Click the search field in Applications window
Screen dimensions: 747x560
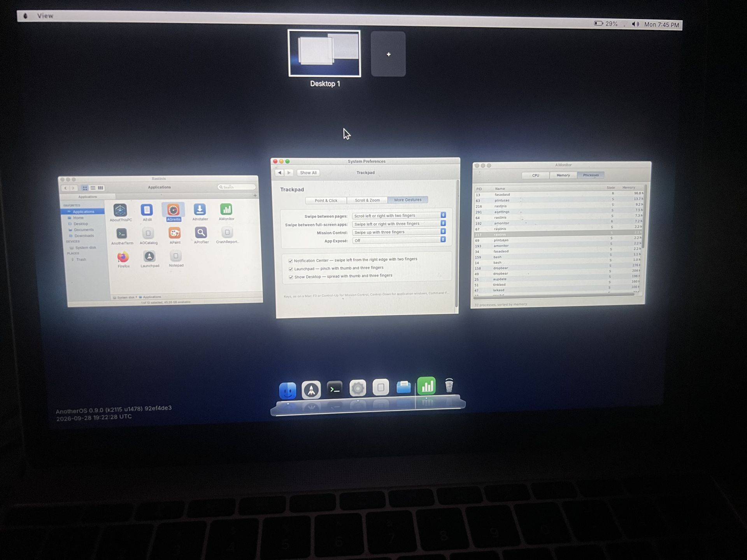tap(236, 187)
